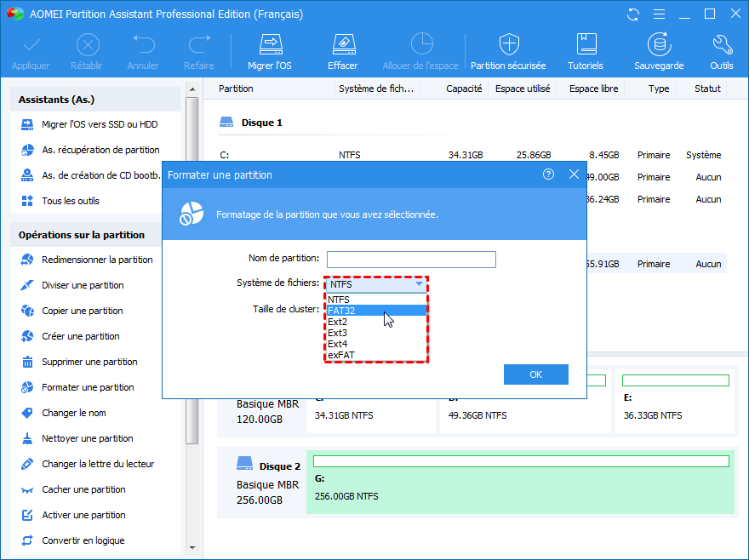Open the Sauvegarde backup tool
Screen dimensions: 749x560
click(659, 52)
